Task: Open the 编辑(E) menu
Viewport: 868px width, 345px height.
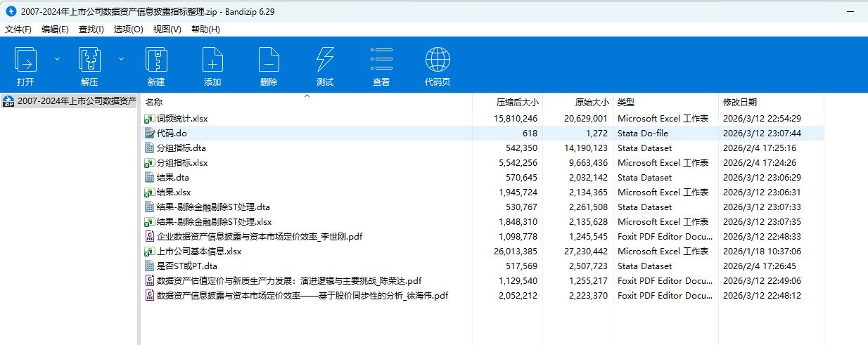Action: pos(55,30)
